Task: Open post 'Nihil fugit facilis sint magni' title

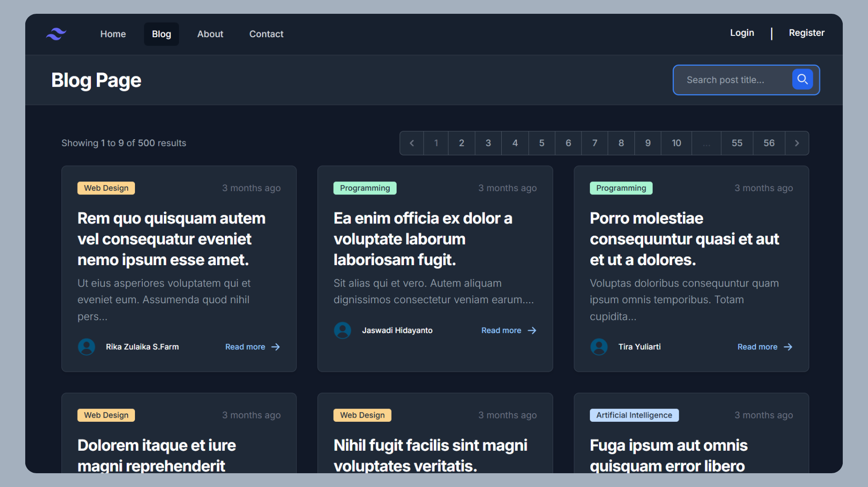Action: click(x=431, y=455)
